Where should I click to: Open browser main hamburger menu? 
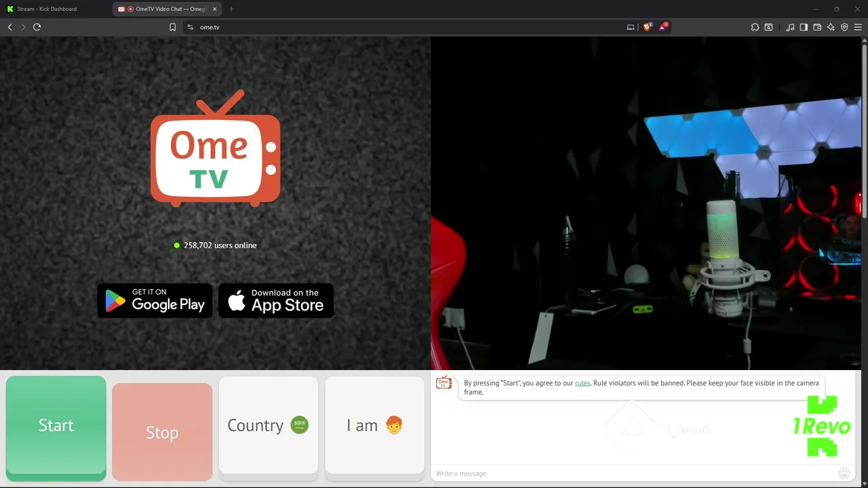(x=858, y=27)
